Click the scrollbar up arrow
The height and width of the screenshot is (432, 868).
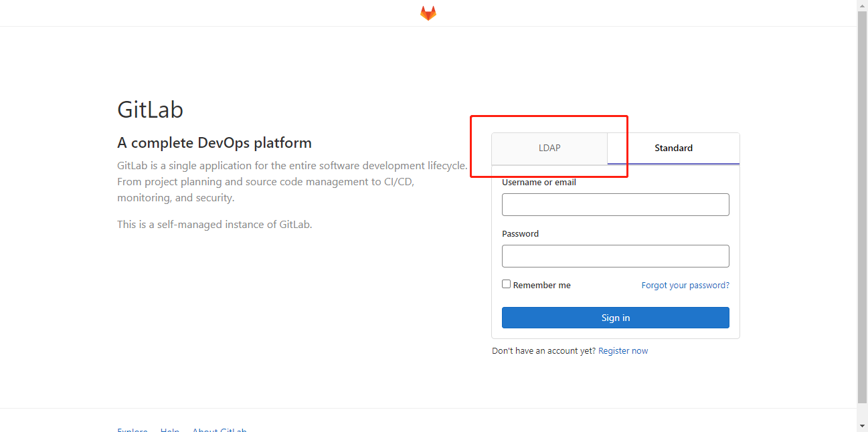tap(862, 5)
